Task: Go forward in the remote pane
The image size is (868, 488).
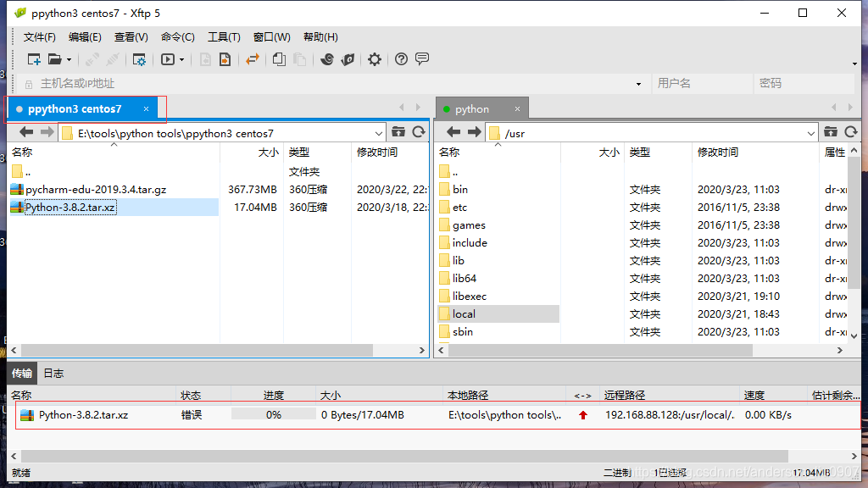Action: tap(475, 131)
